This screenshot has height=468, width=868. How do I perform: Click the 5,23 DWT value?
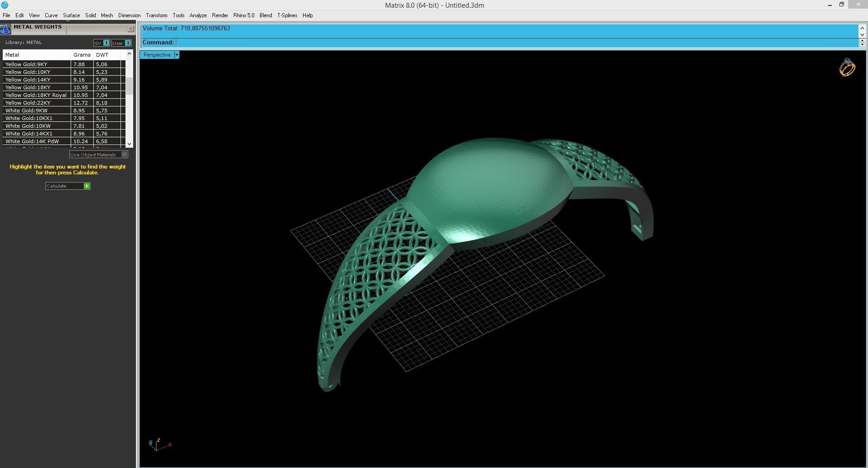[x=101, y=72]
